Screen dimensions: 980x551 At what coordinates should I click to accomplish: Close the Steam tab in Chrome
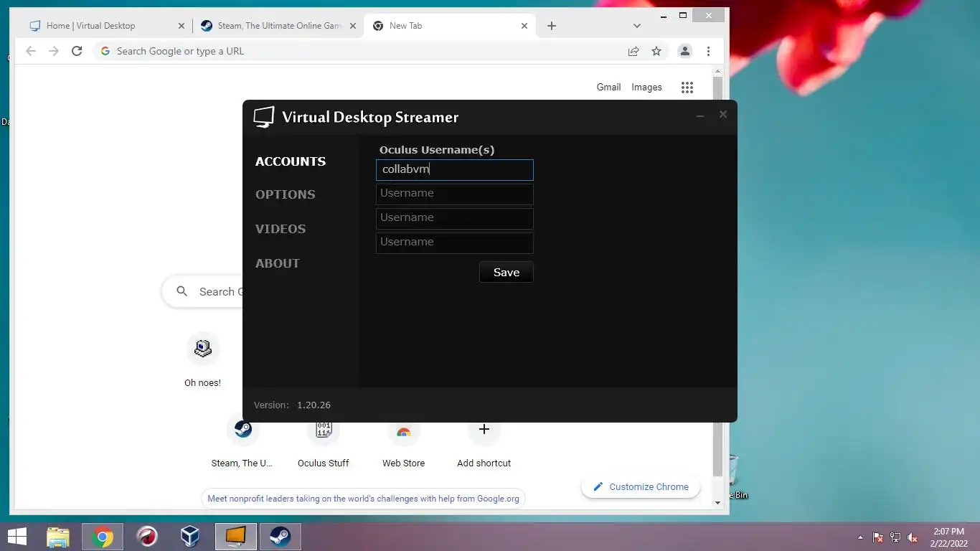[353, 26]
